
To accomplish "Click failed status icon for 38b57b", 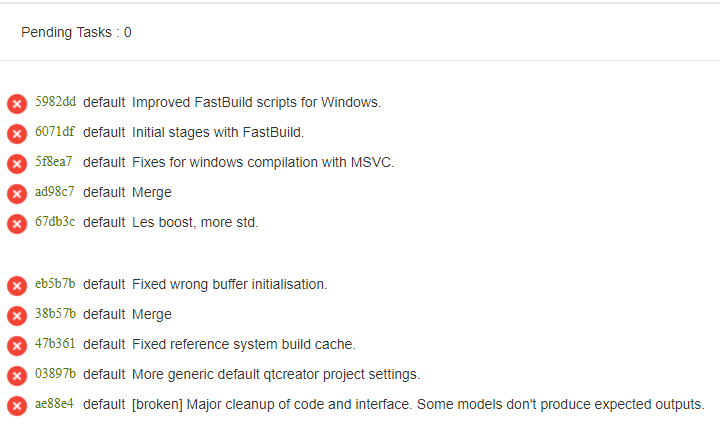I will coord(17,316).
